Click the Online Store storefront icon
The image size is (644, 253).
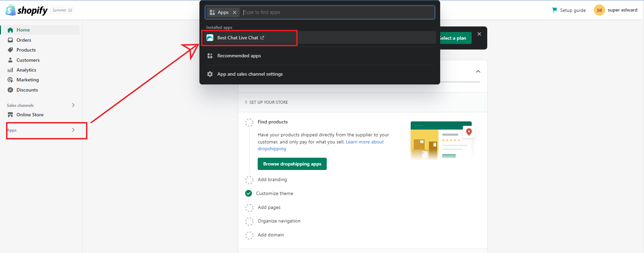coord(10,115)
